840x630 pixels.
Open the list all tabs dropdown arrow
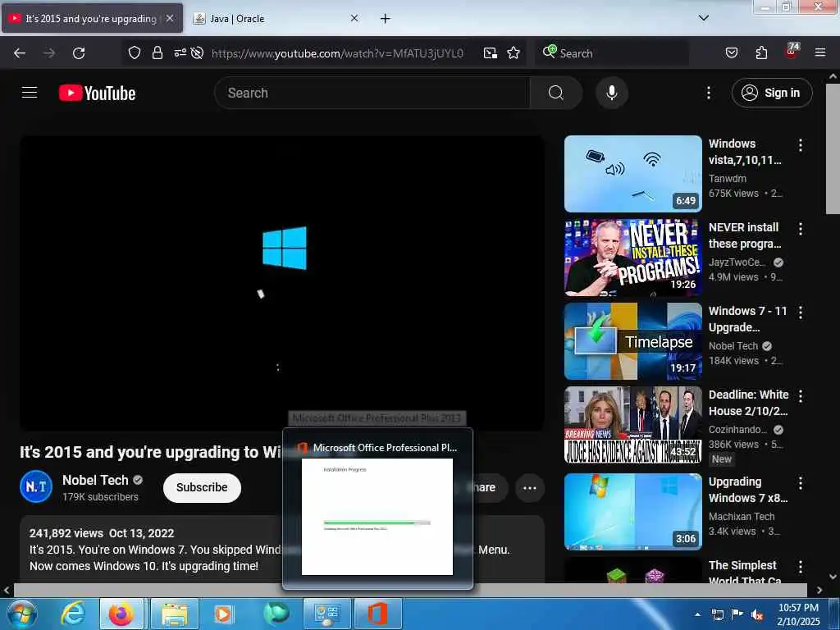[703, 18]
